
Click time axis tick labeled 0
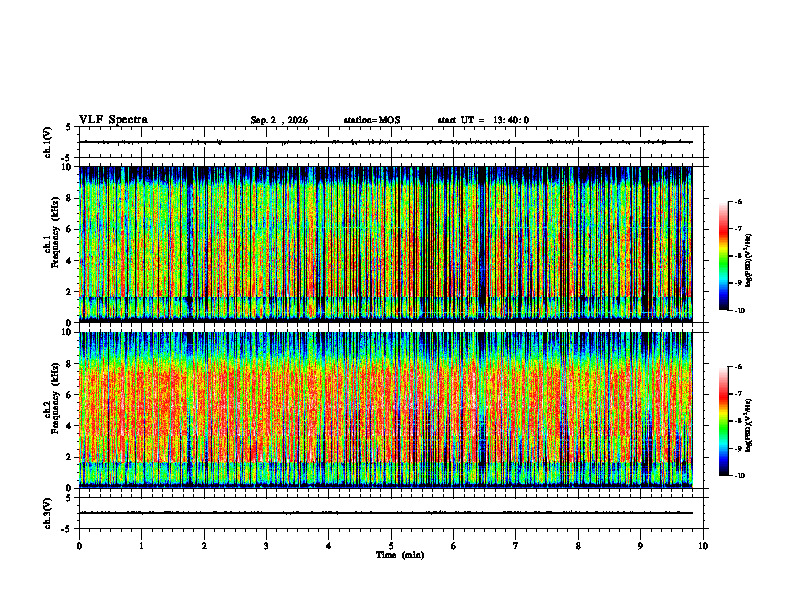[x=79, y=546]
